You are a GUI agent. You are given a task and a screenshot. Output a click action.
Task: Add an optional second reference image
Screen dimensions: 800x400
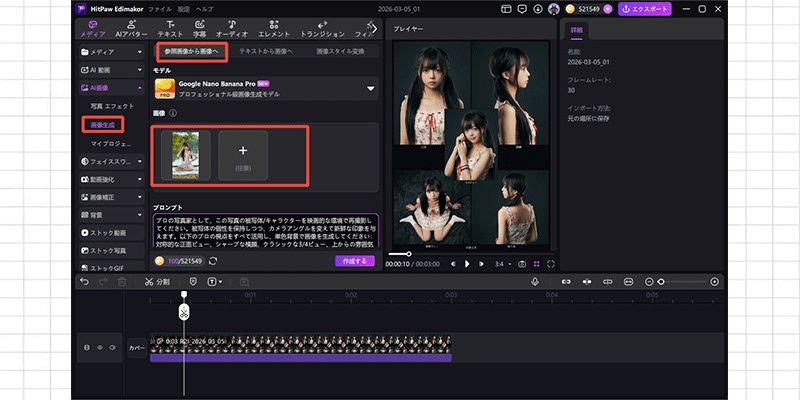[243, 155]
